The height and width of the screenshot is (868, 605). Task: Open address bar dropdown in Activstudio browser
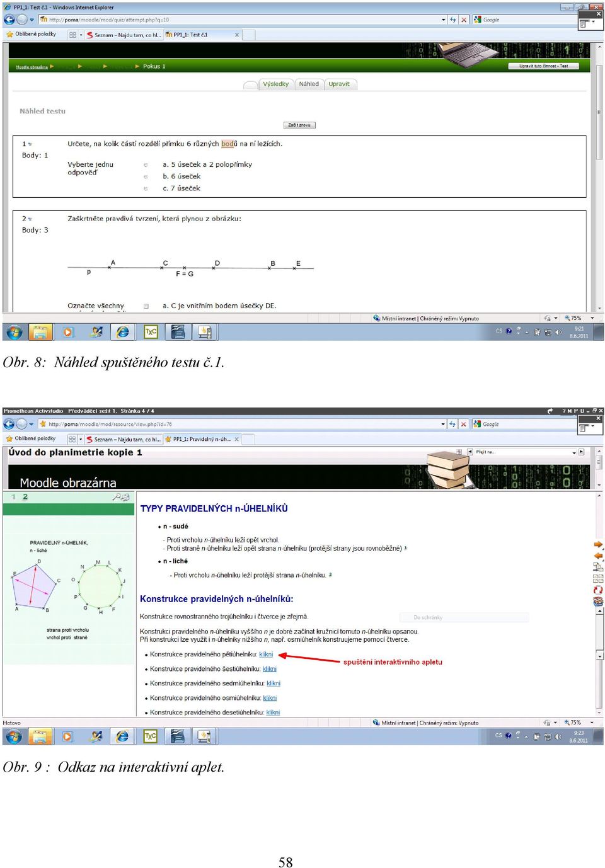[443, 424]
